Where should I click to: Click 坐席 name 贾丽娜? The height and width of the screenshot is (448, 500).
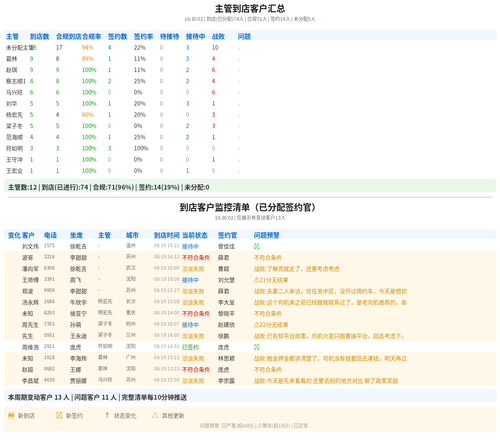click(x=78, y=381)
